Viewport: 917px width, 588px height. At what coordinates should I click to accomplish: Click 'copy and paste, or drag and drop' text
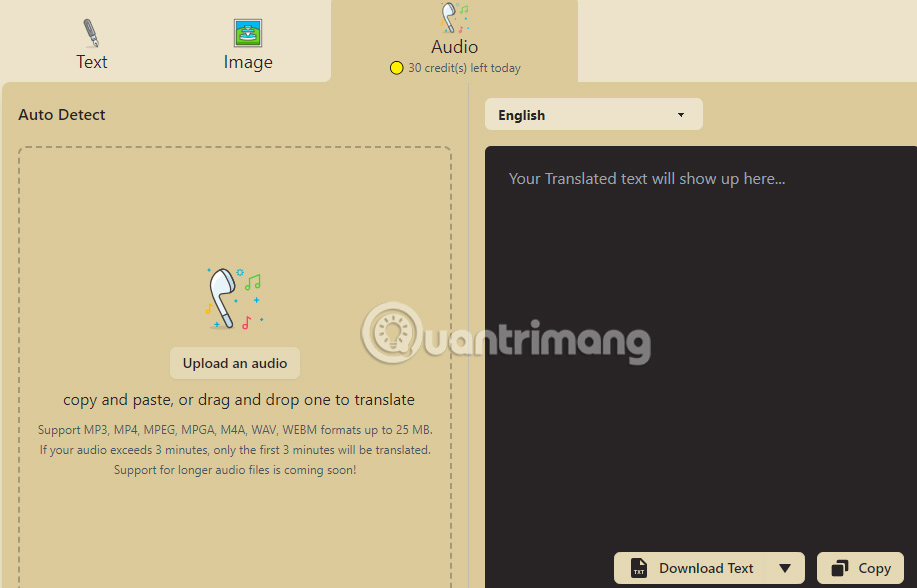tap(239, 400)
